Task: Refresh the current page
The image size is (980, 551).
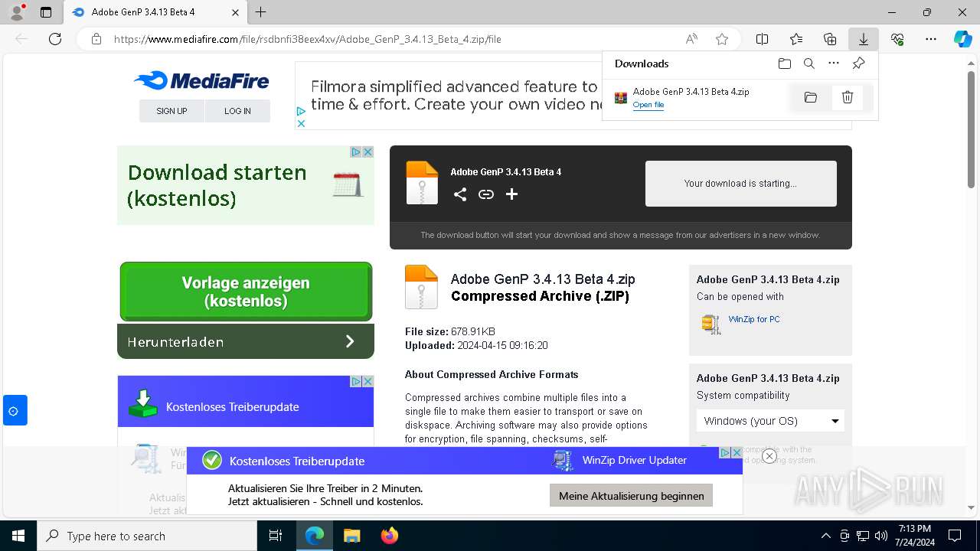Action: (x=55, y=39)
